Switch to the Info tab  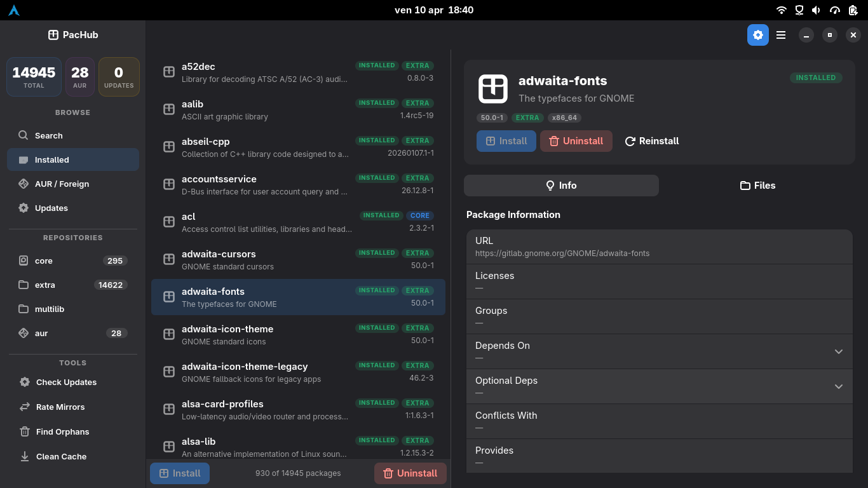(561, 186)
